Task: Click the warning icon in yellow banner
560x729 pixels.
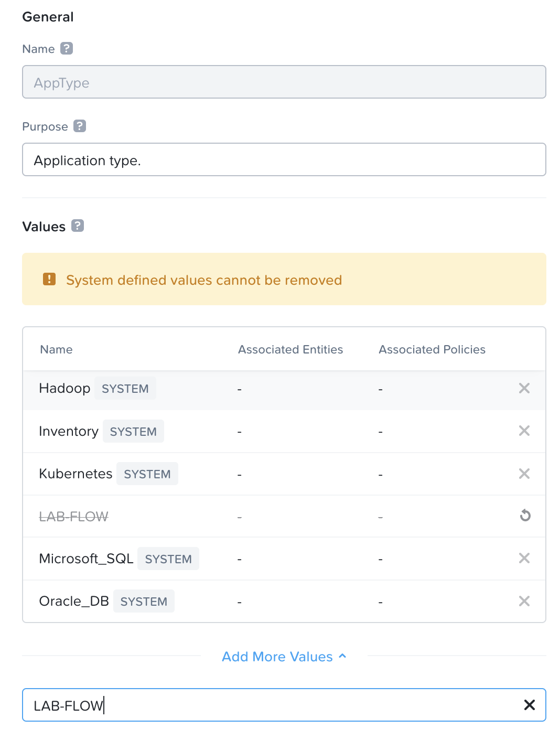Action: 49,279
